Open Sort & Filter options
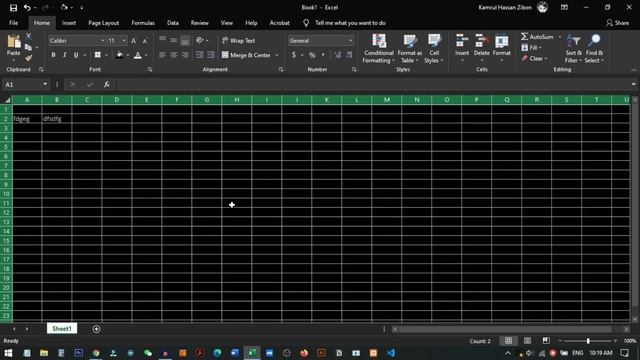640x360 pixels. 573,49
